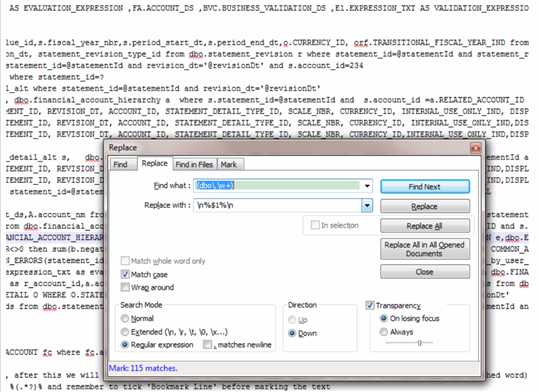Select On losing focus transparency option
The width and height of the screenshot is (539, 392).
383,318
